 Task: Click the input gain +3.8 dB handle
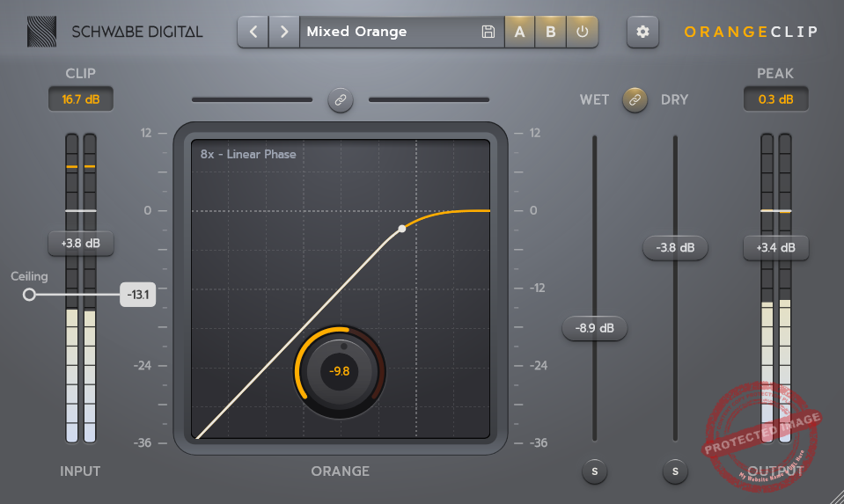click(81, 243)
